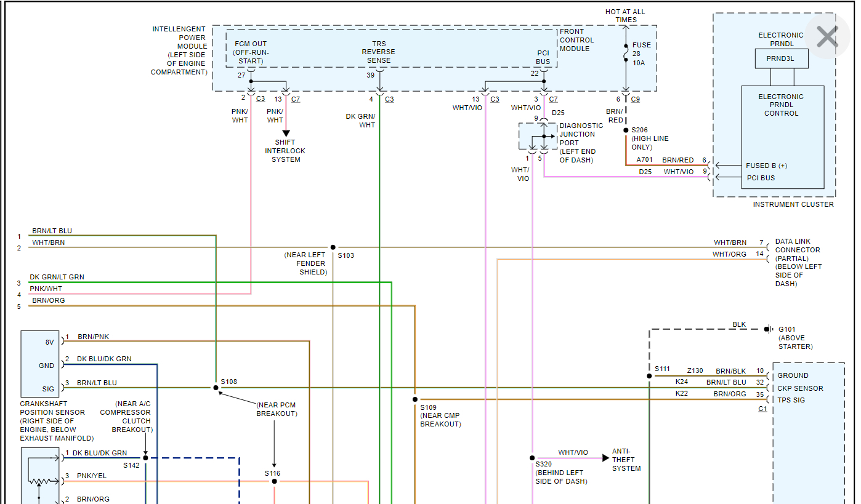
Task: Click the "8V" sensor terminal
Action: pos(50,342)
